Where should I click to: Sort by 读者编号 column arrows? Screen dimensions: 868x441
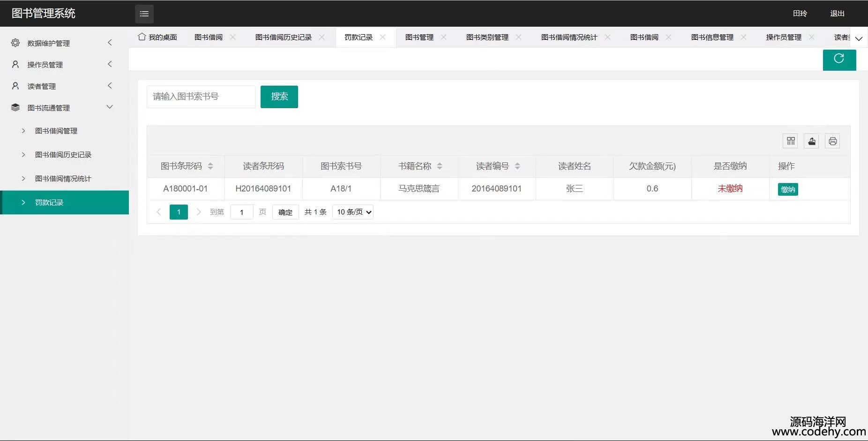point(517,166)
